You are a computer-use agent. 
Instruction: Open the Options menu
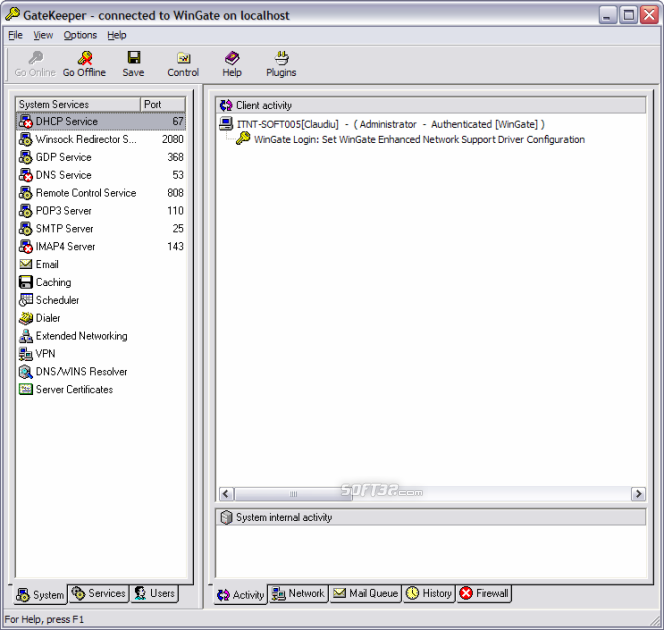tap(80, 35)
